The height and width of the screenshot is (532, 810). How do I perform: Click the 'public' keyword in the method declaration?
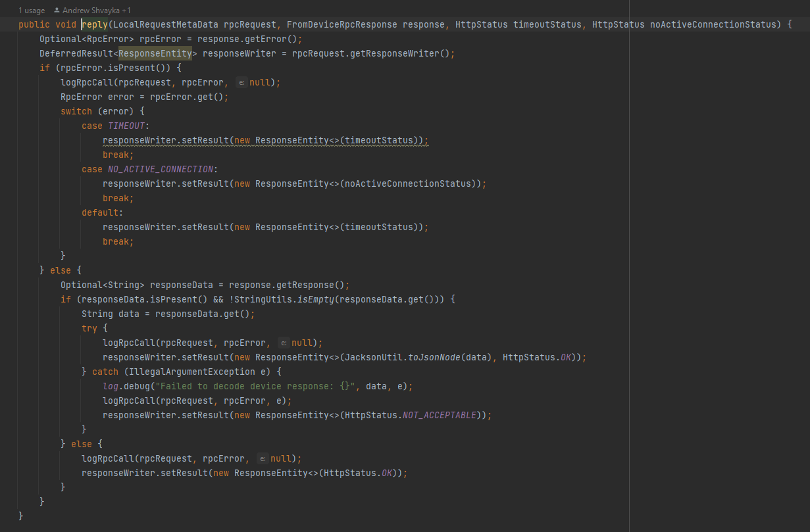(34, 24)
